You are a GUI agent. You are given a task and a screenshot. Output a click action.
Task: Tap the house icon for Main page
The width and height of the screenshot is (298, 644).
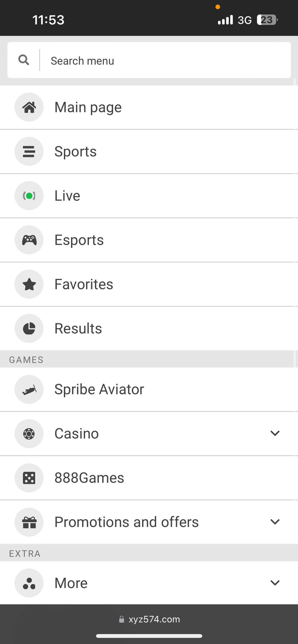point(29,107)
